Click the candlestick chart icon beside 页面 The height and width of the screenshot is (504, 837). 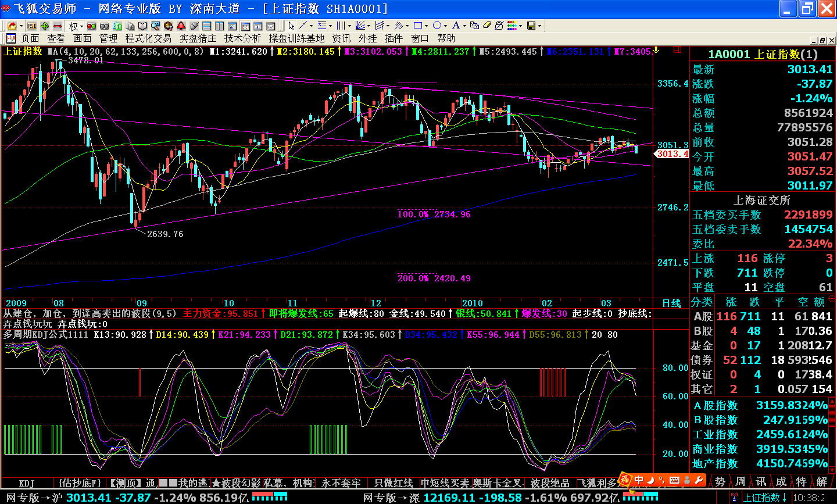coord(10,38)
